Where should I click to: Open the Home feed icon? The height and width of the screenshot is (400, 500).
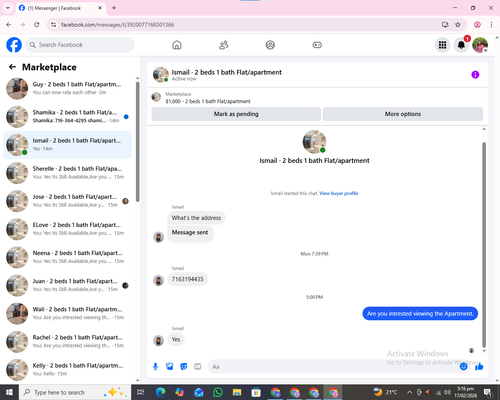pos(177,45)
